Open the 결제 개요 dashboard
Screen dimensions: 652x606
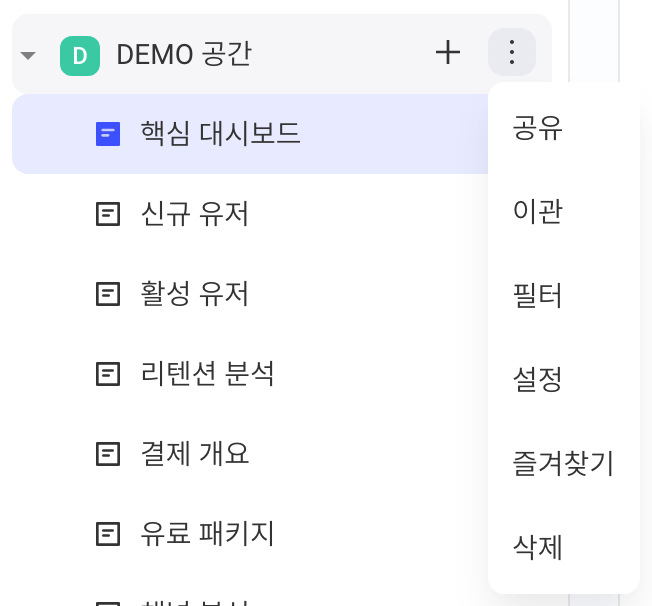click(x=195, y=453)
